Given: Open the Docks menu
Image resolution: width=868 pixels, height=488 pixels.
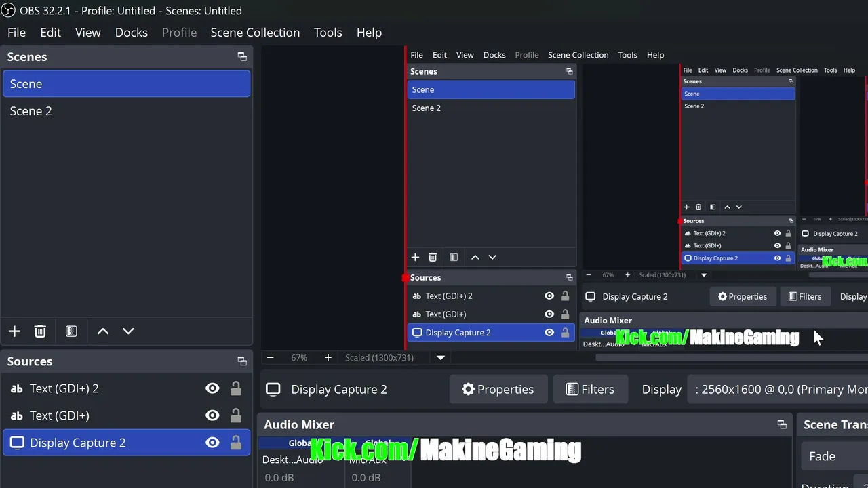Looking at the screenshot, I should [x=132, y=33].
